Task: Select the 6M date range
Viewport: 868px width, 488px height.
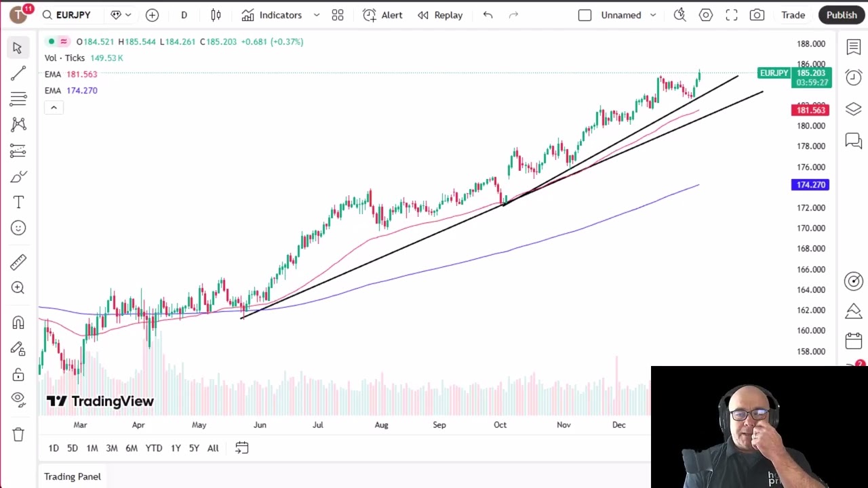Action: (132, 448)
